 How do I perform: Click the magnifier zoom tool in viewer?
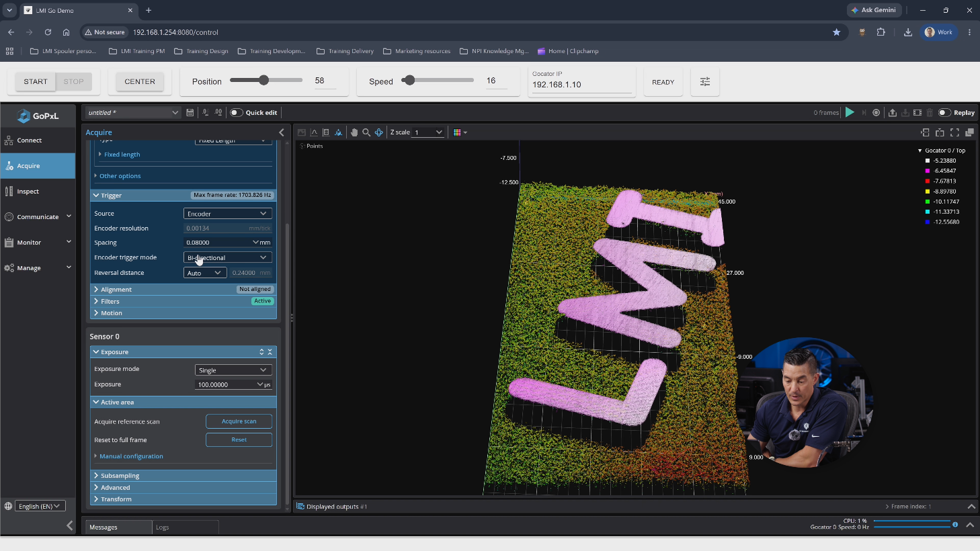366,132
